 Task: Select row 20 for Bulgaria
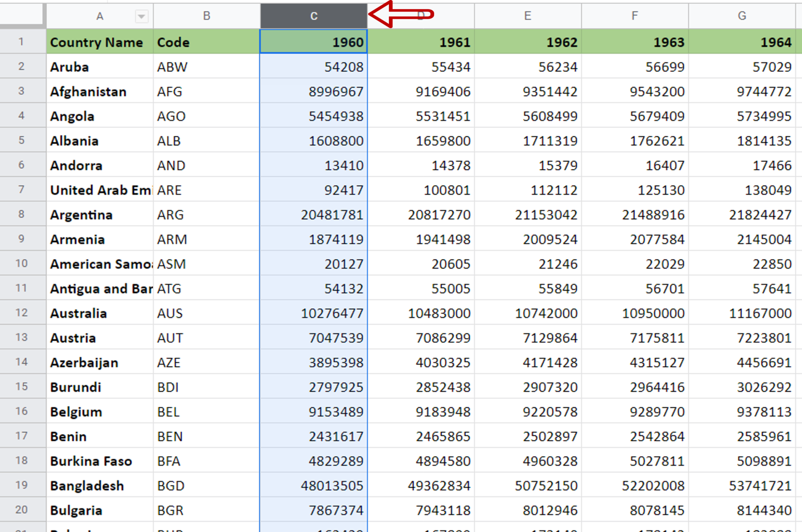(x=22, y=510)
